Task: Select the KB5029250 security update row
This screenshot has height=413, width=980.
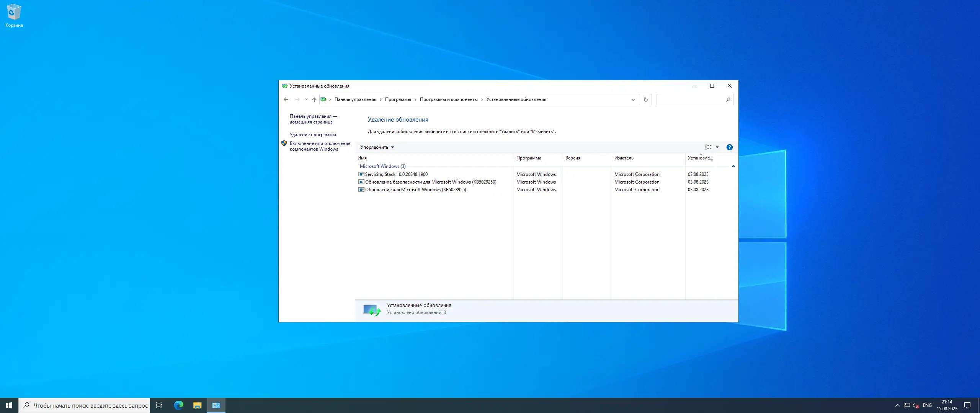Action: tap(430, 182)
